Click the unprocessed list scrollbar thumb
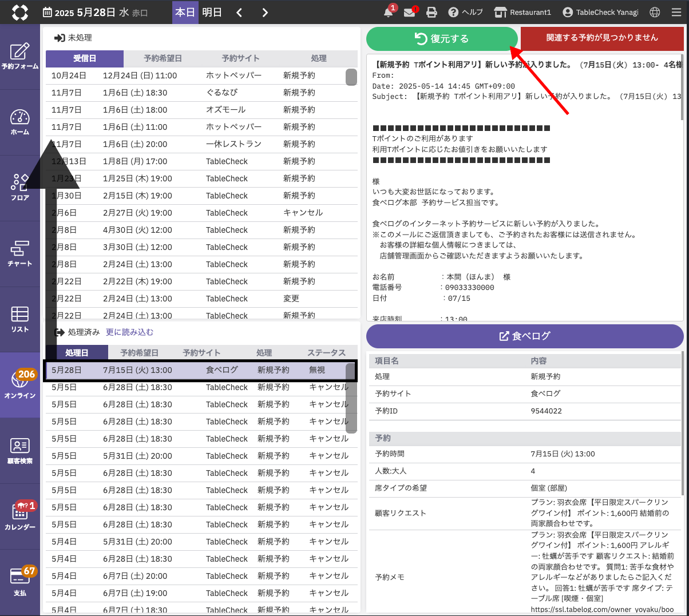This screenshot has height=616, width=689. pos(351,77)
